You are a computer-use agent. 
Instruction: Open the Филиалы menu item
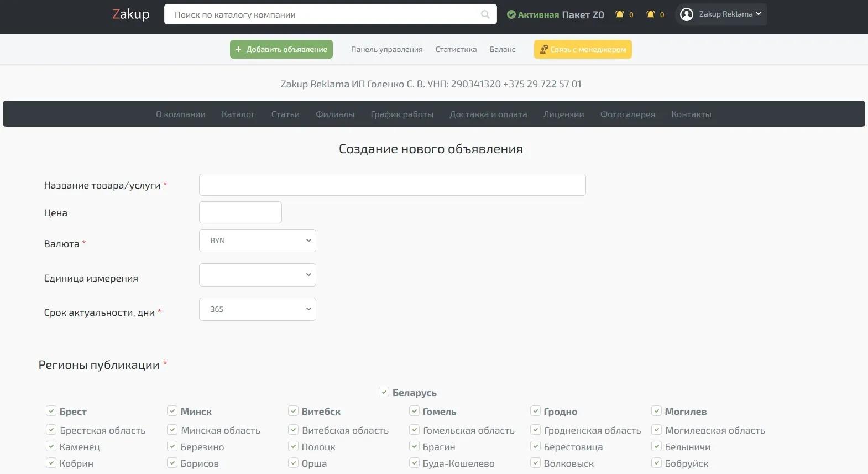pos(335,114)
